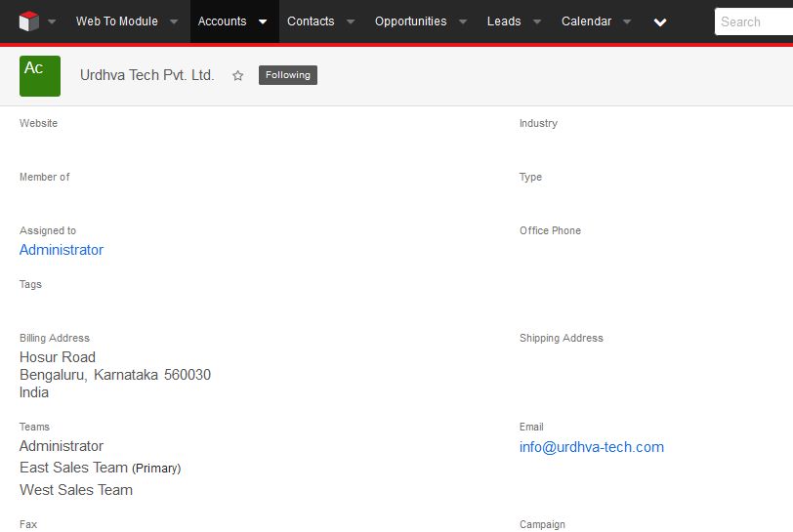Click the Billing Address label

[55, 338]
